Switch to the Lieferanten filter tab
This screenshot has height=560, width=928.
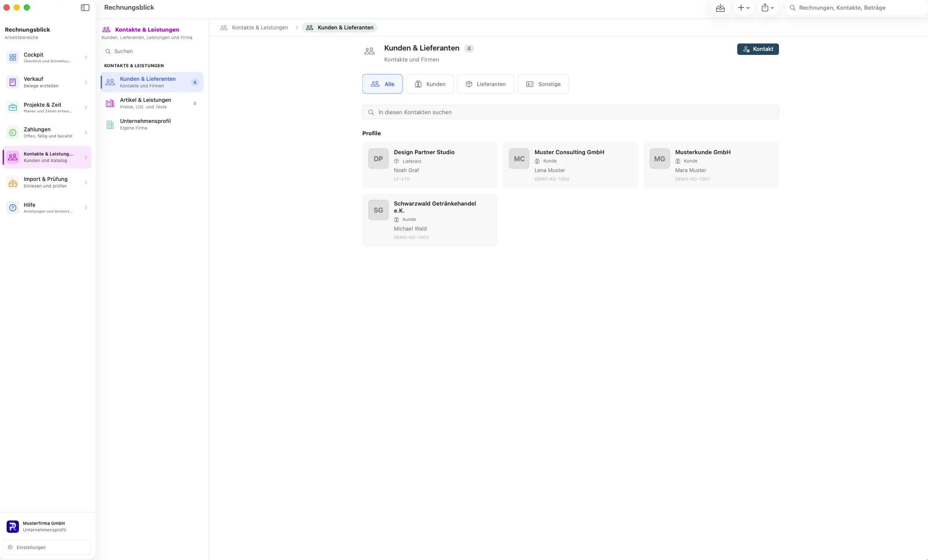point(485,84)
